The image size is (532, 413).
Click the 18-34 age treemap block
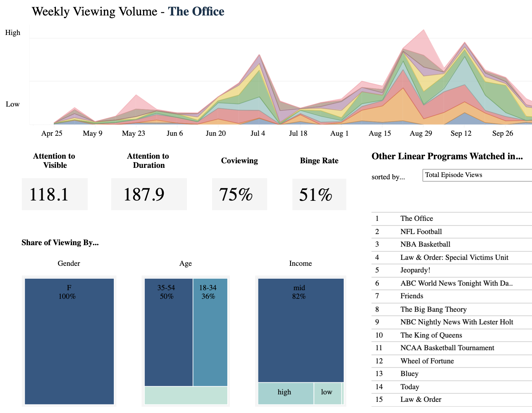tap(210, 332)
